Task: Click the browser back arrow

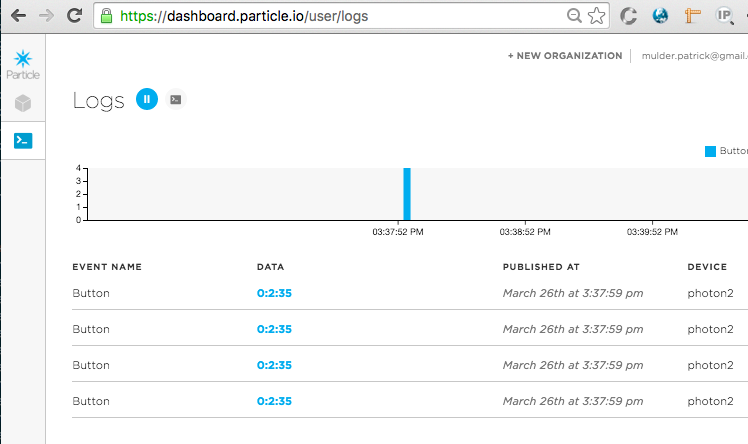Action: pos(16,16)
